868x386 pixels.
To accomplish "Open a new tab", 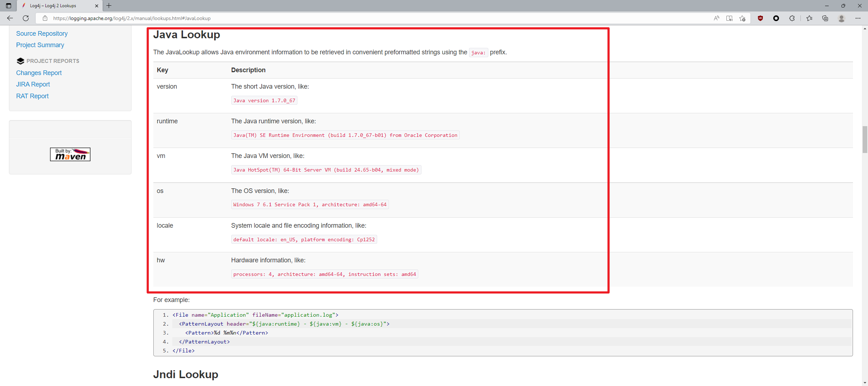I will tap(109, 6).
